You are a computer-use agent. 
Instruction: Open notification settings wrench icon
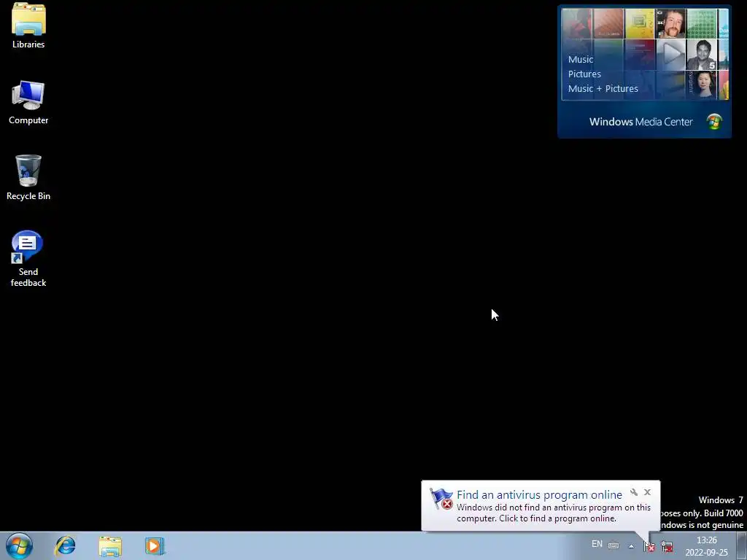(634, 492)
